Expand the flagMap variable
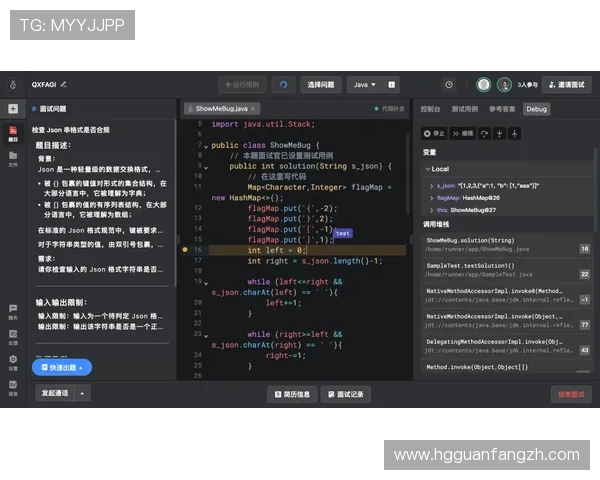The width and height of the screenshot is (600, 480). (432, 198)
